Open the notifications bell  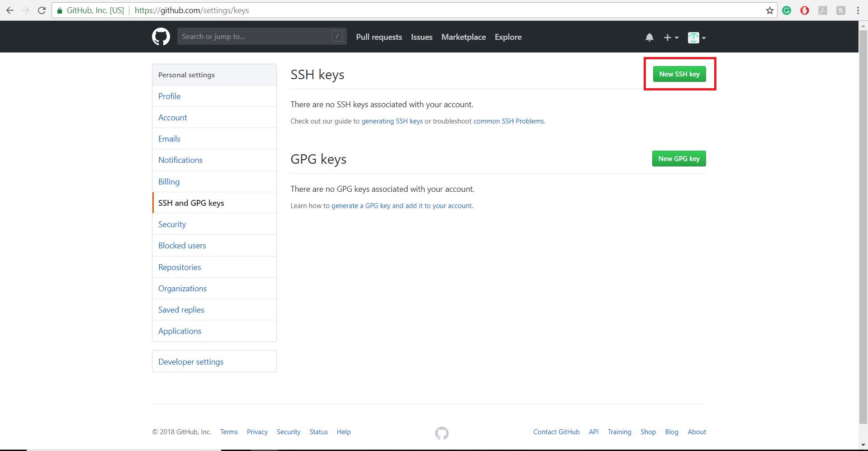(x=650, y=38)
